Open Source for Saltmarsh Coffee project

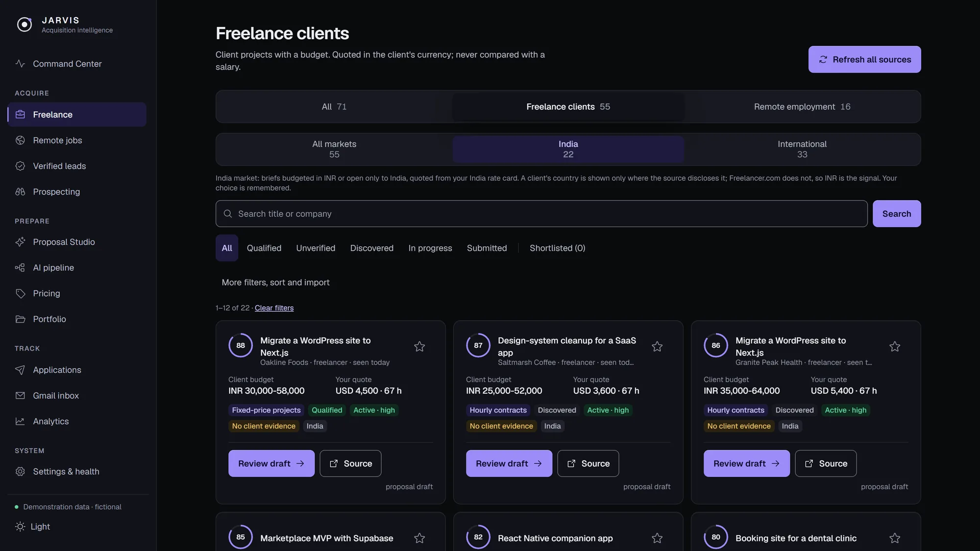click(x=588, y=463)
